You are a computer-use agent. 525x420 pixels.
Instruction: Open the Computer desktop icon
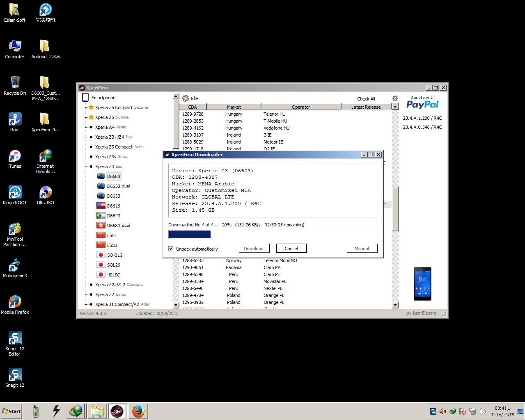click(x=14, y=49)
